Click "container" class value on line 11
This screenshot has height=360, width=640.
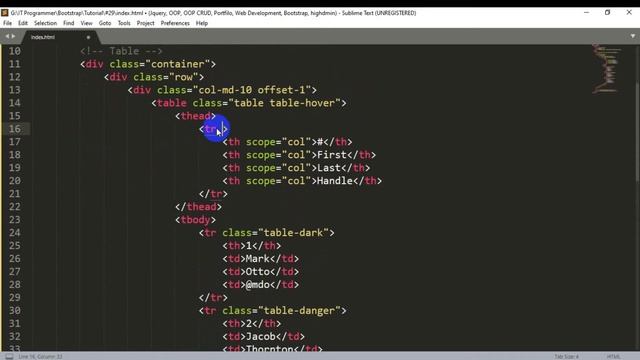[178, 64]
